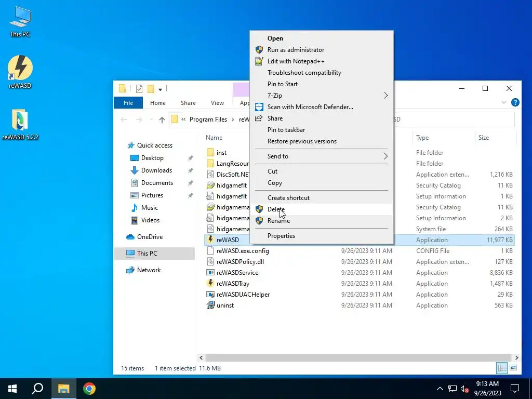Click address bar path overflow chevrons

point(183,119)
